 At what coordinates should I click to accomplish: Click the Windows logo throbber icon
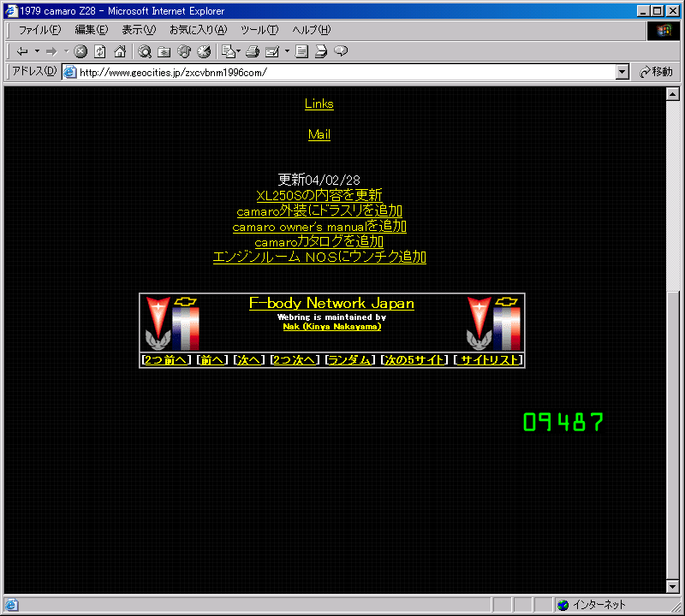[664, 30]
